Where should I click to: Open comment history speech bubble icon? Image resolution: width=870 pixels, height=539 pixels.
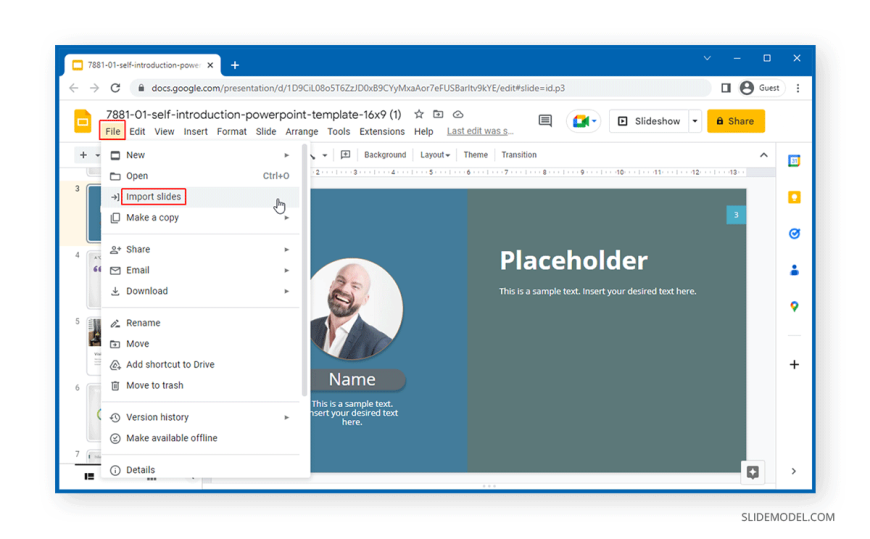(x=545, y=121)
